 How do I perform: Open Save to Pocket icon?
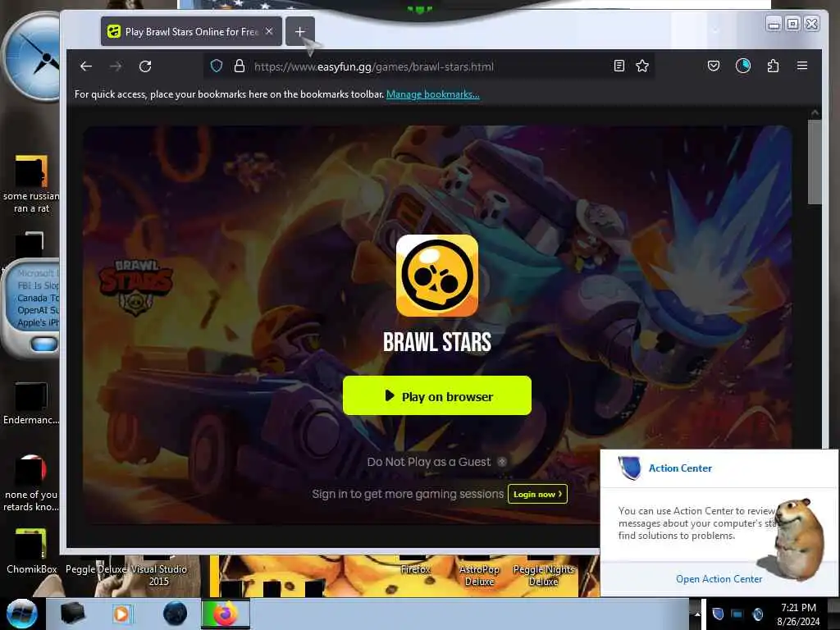[x=714, y=66]
